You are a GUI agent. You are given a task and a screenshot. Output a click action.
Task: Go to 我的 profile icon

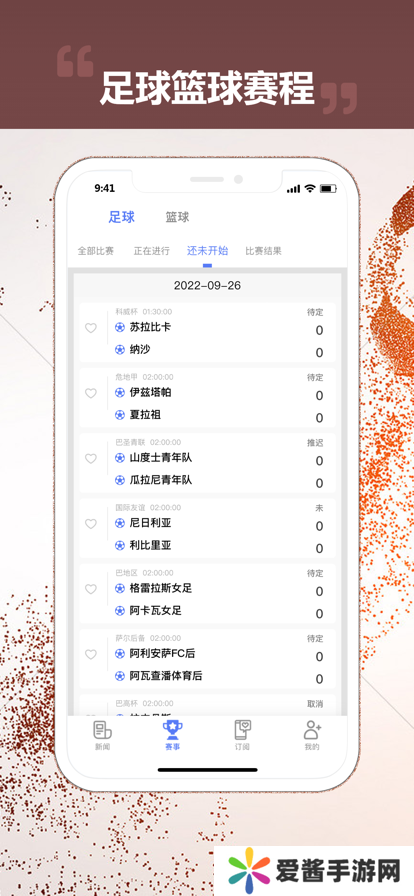click(x=312, y=730)
